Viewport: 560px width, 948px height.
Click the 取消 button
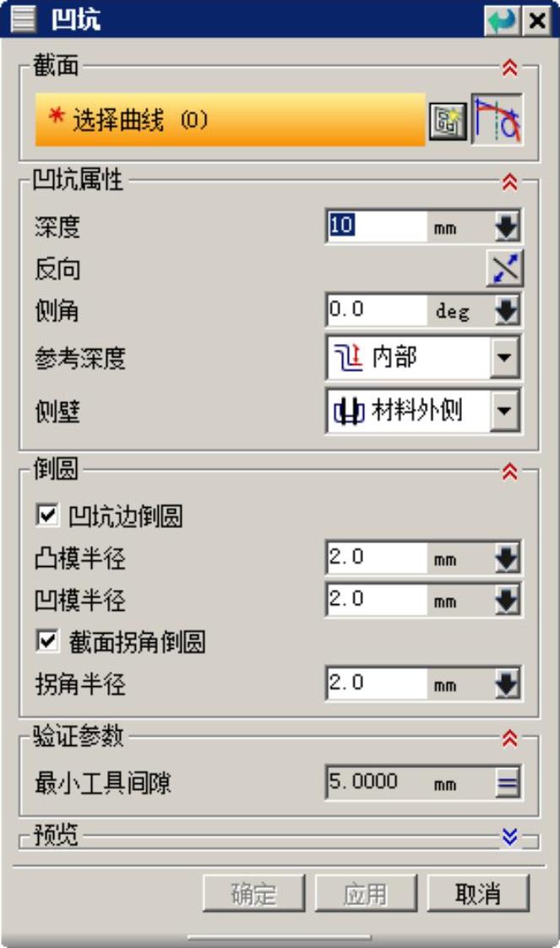click(478, 892)
